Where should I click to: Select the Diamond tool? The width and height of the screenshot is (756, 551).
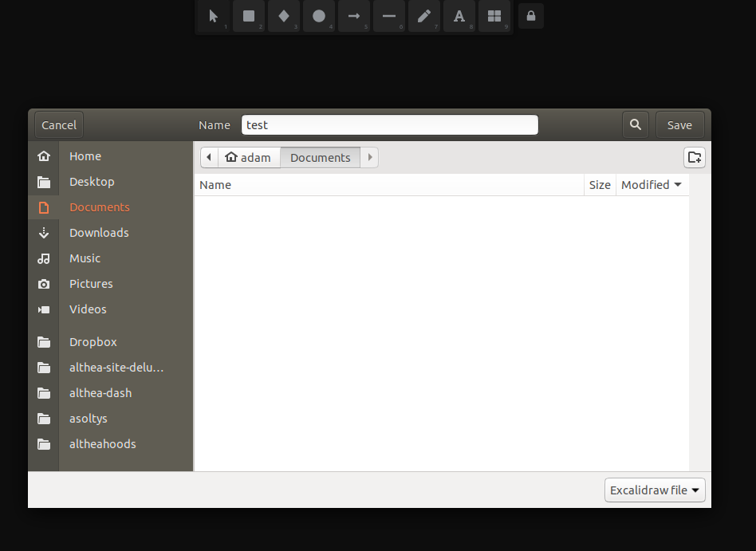click(283, 16)
